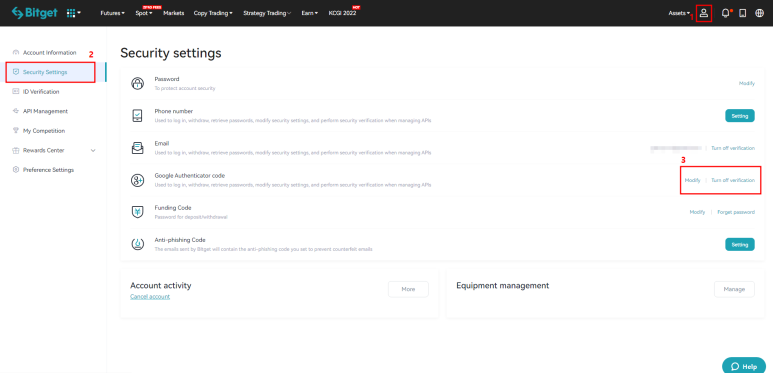Image resolution: width=773 pixels, height=373 pixels.
Task: Click the Security Settings shield icon
Action: 16,72
